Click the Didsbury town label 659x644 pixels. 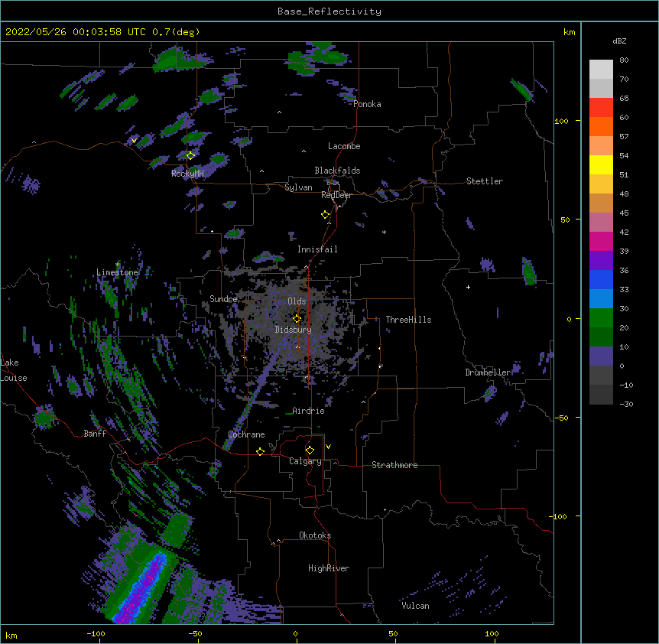click(294, 330)
